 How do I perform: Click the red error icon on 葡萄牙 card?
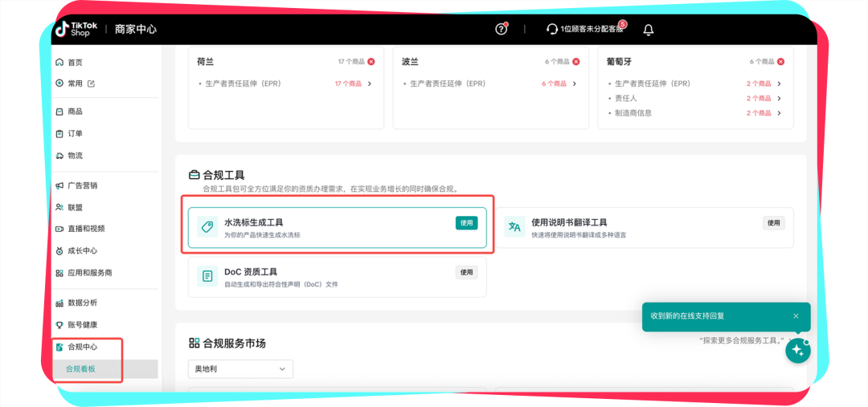click(x=780, y=61)
